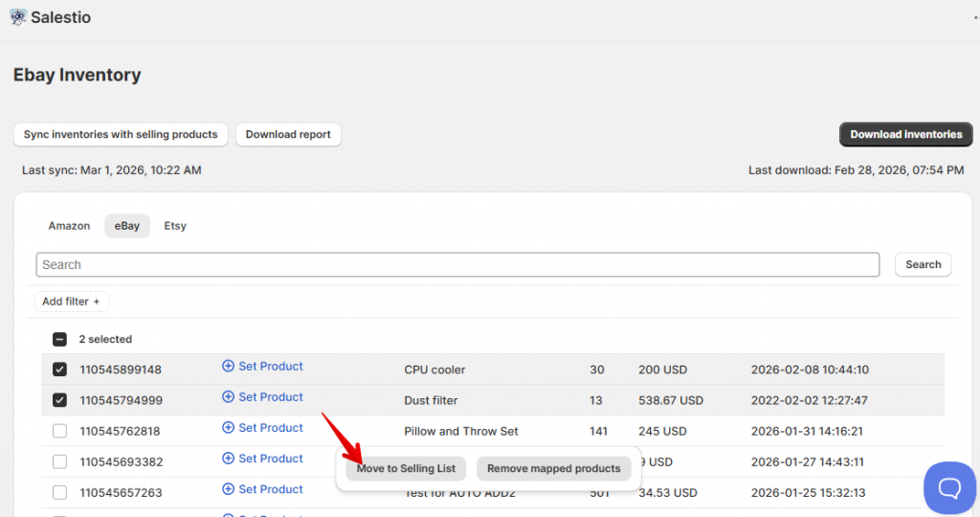Click plus icon beside Pillow and Throw Set
The image size is (980, 517).
pos(228,428)
